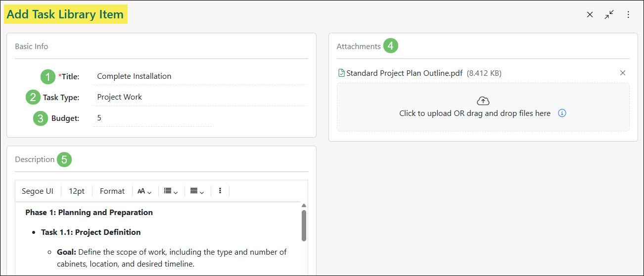Remove the Standard Project Plan Outline.pdf attachment
The image size is (644, 276).
click(623, 73)
